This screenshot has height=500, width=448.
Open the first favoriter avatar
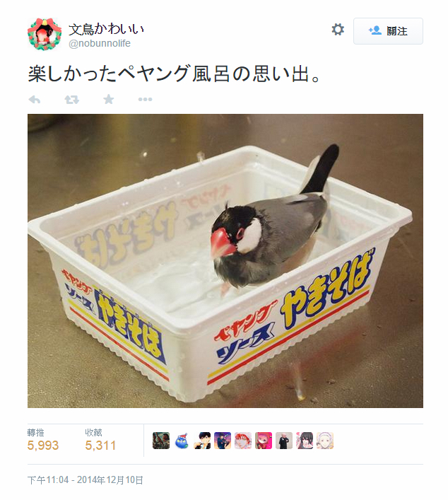161,441
